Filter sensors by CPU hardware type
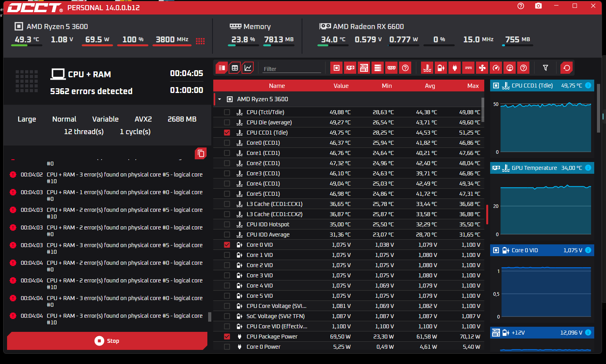 click(x=337, y=68)
